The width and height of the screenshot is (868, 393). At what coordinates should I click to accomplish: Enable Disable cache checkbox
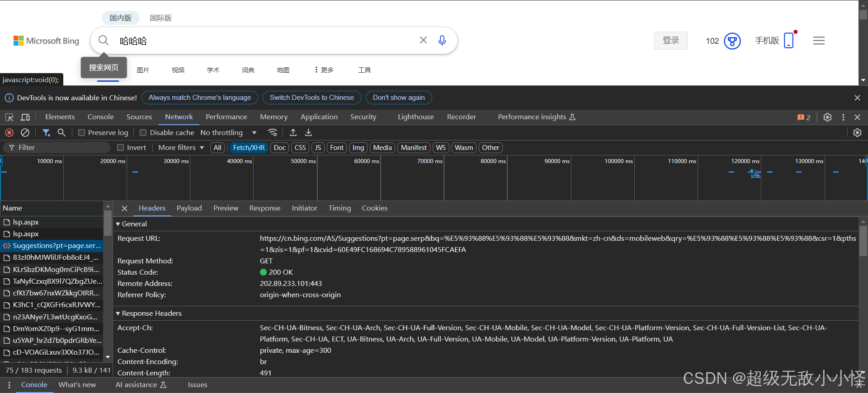point(143,133)
